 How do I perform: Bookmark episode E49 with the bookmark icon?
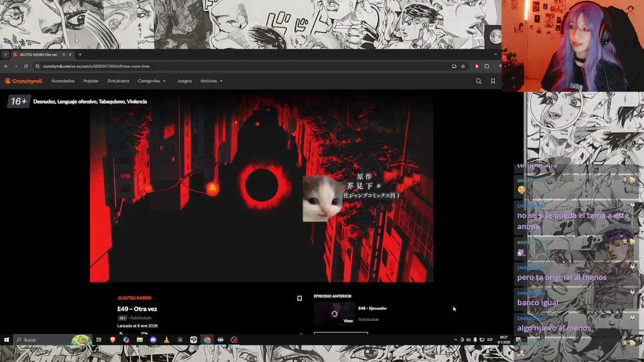click(x=299, y=298)
